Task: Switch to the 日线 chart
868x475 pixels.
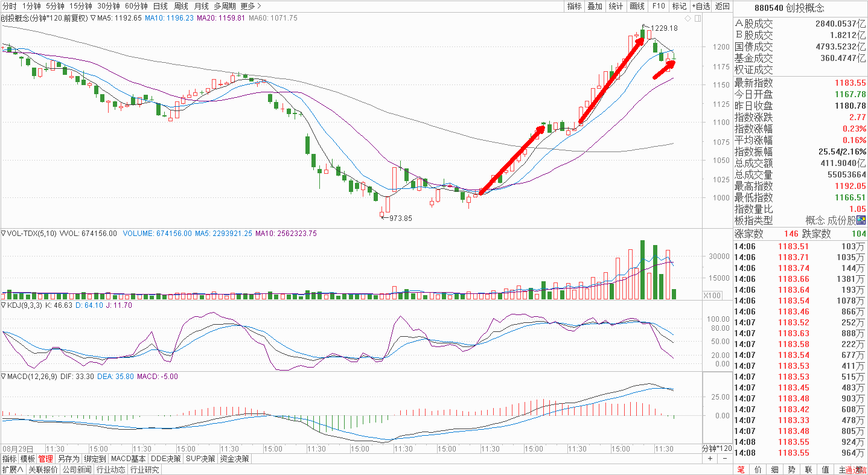Action: 160,6
